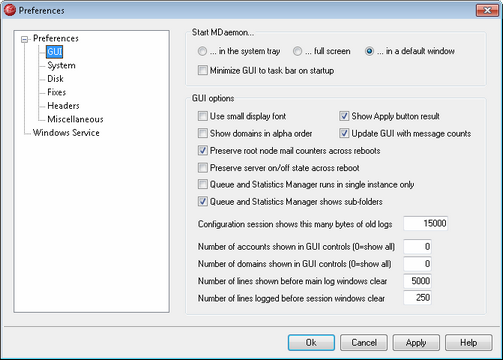Select Fixes in the tree
Screen dimensions: 503x360
(57, 92)
